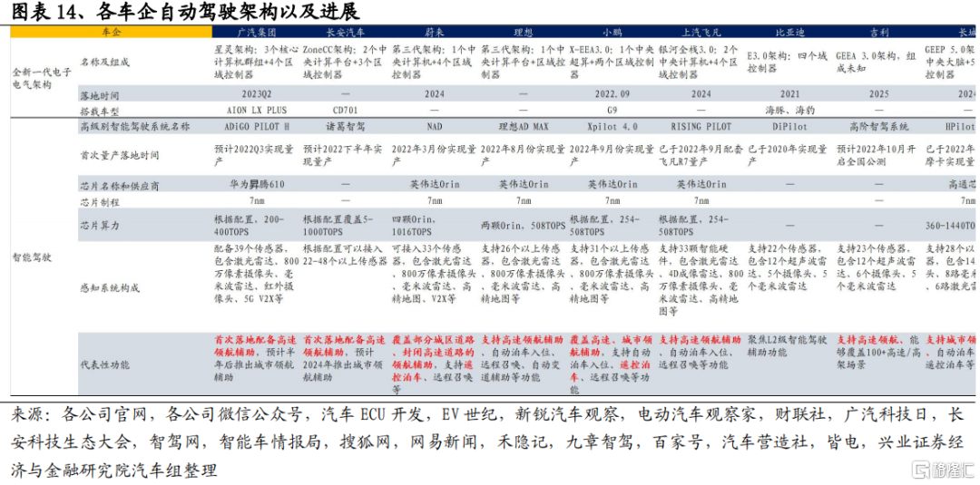
Task: Click 聚焦L2级智能驾驶辅助功能 feature cell
Action: pyautogui.click(x=788, y=345)
